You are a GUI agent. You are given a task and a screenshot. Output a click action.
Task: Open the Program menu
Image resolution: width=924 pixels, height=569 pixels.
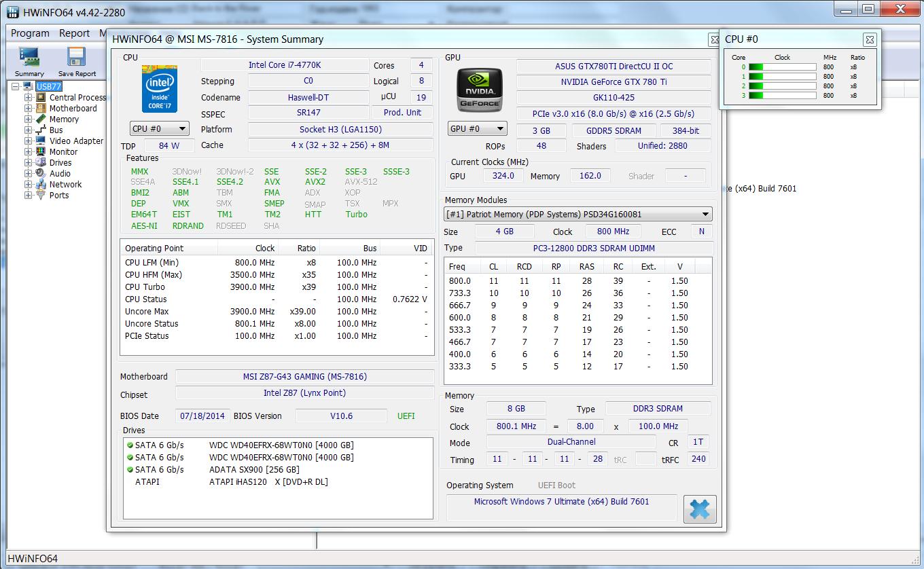tap(30, 33)
